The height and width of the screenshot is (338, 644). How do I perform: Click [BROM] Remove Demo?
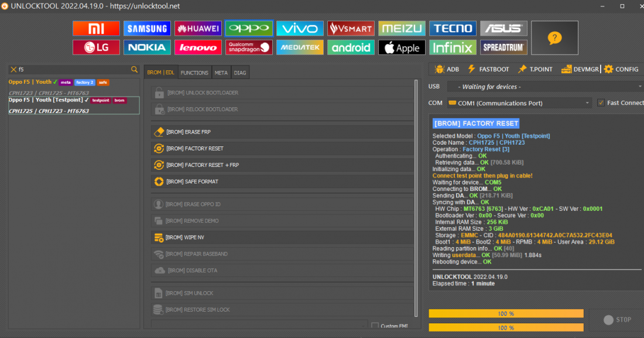(x=283, y=221)
